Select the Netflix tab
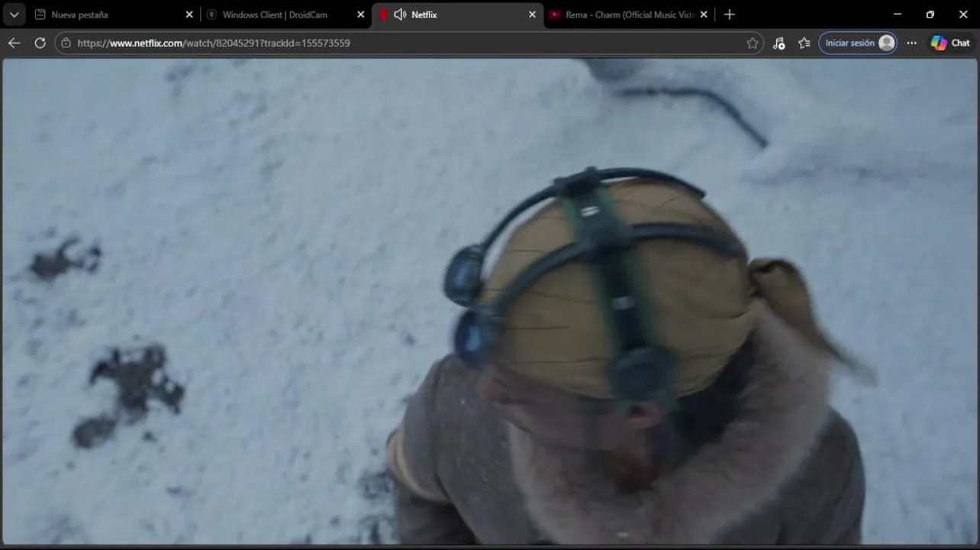The image size is (980, 550). tap(457, 15)
